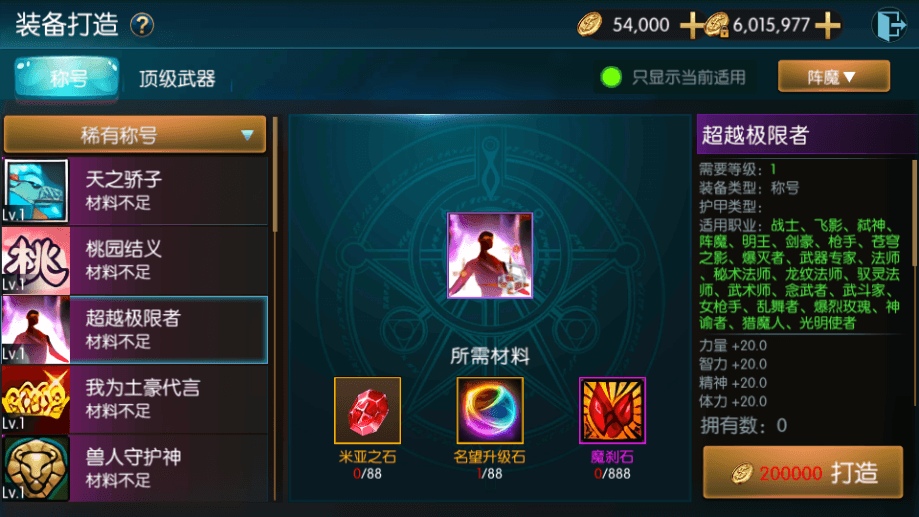The image size is (919, 517).
Task: Tap the 名望升级石 rainbow orb material
Action: (490, 410)
